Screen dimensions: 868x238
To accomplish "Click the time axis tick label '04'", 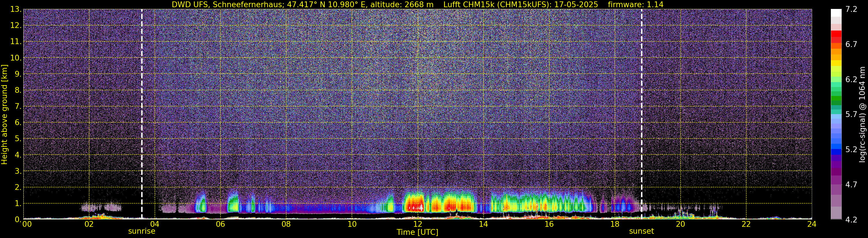I will tap(155, 224).
